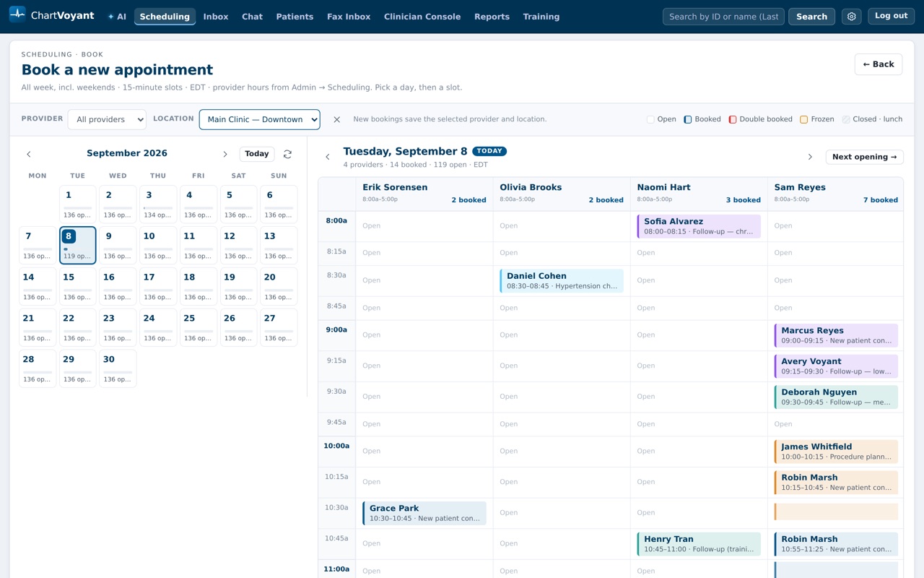The width and height of the screenshot is (924, 578).
Task: Click the Log out button
Action: pyautogui.click(x=891, y=16)
